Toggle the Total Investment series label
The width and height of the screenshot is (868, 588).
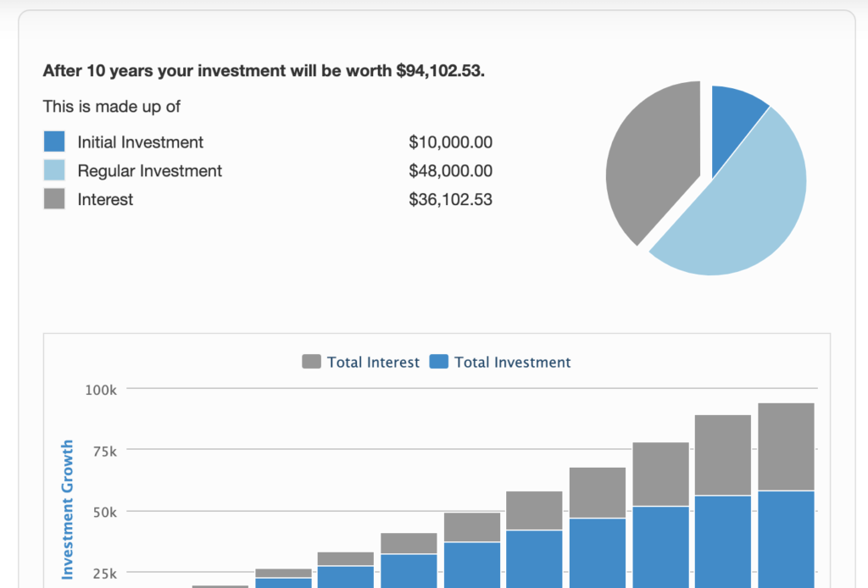click(x=512, y=362)
